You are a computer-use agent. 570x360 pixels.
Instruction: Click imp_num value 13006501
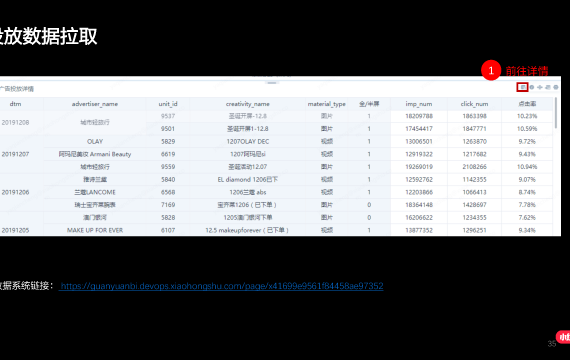click(x=419, y=141)
